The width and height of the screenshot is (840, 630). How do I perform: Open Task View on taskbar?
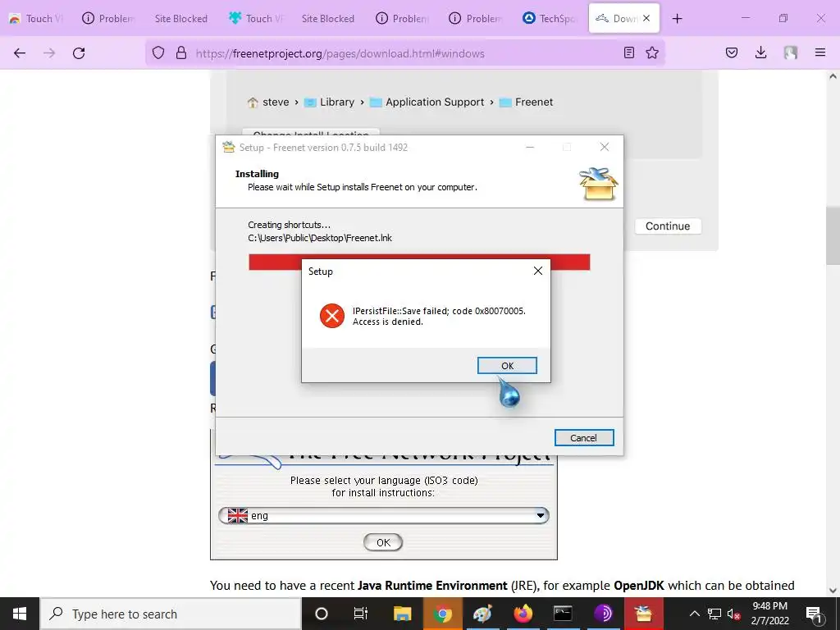pyautogui.click(x=361, y=614)
